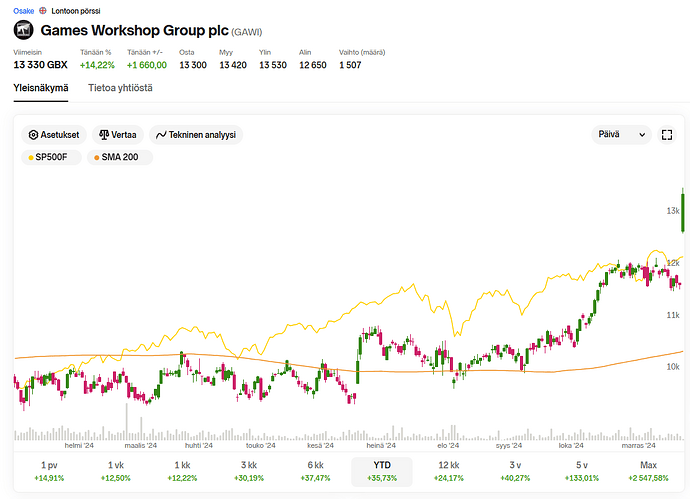
Task: Switch to the Yleisnäkymä tab
Action: point(41,88)
